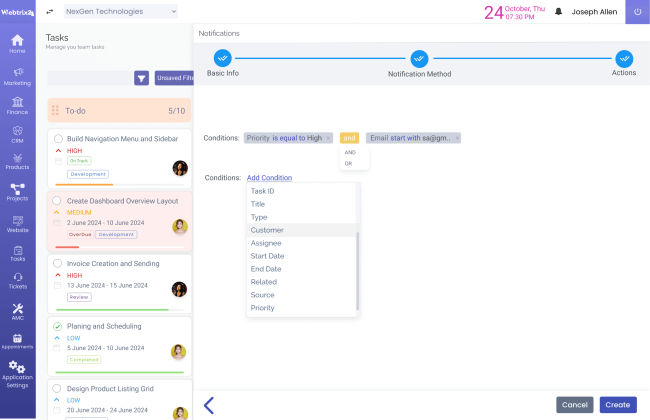Click the condition list scrollbar
650x420 pixels.
coord(357,270)
